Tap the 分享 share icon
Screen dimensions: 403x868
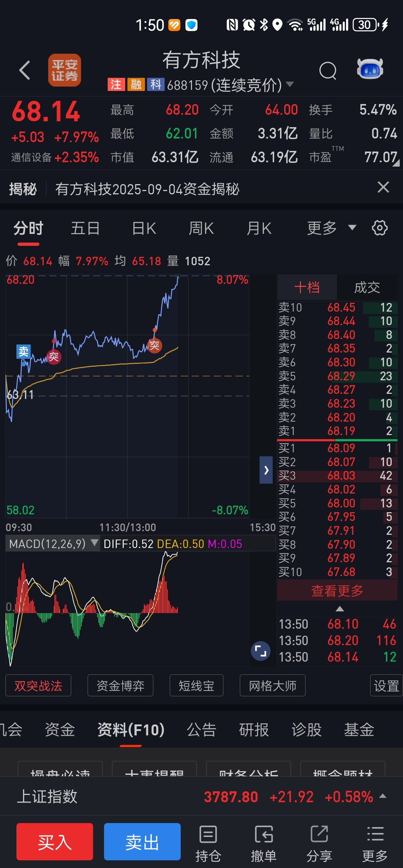[319, 843]
